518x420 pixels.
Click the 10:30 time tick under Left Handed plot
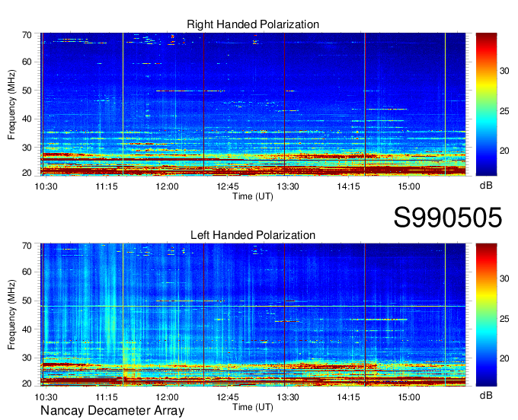46,397
